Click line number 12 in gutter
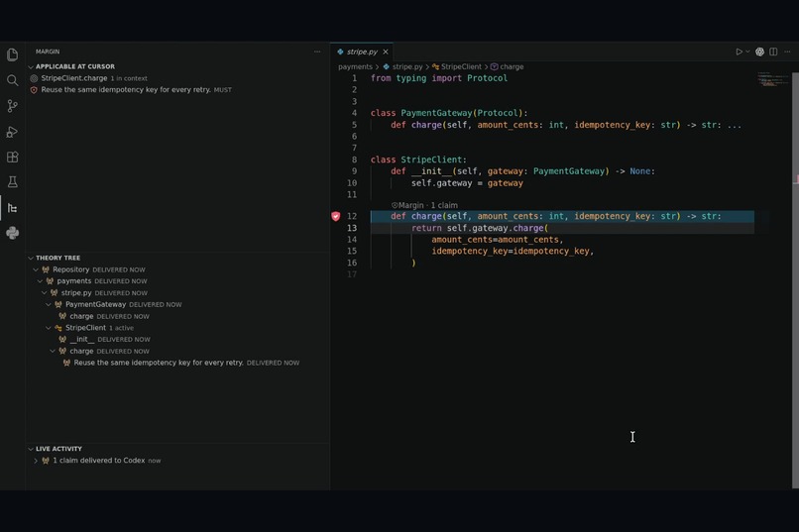The image size is (799, 532). pyautogui.click(x=352, y=216)
